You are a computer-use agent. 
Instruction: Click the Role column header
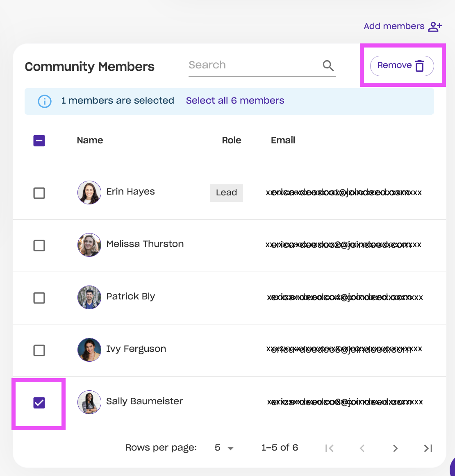[x=232, y=140]
